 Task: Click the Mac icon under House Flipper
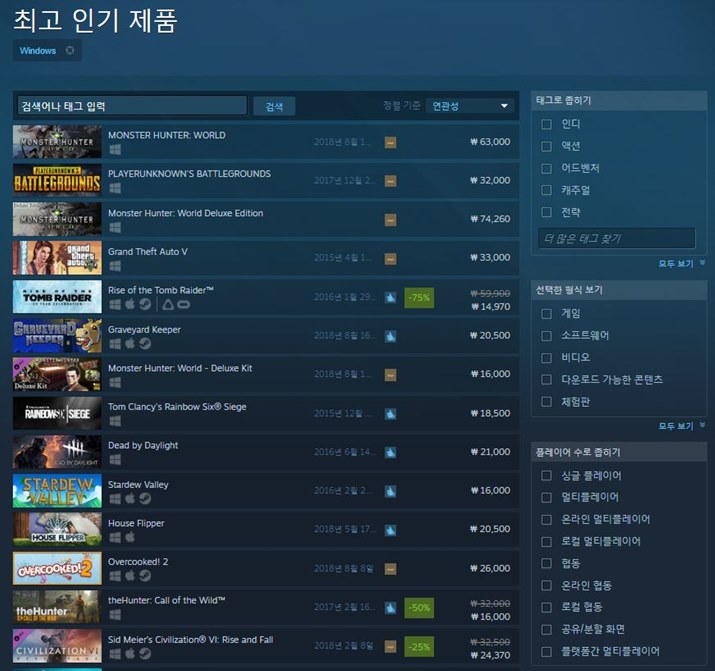click(x=130, y=537)
